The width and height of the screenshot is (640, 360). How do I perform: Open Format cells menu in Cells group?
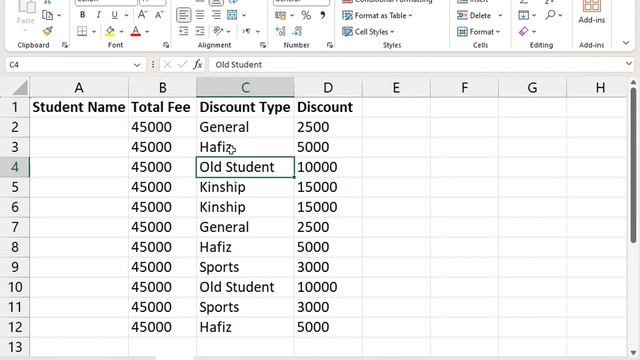click(x=478, y=31)
